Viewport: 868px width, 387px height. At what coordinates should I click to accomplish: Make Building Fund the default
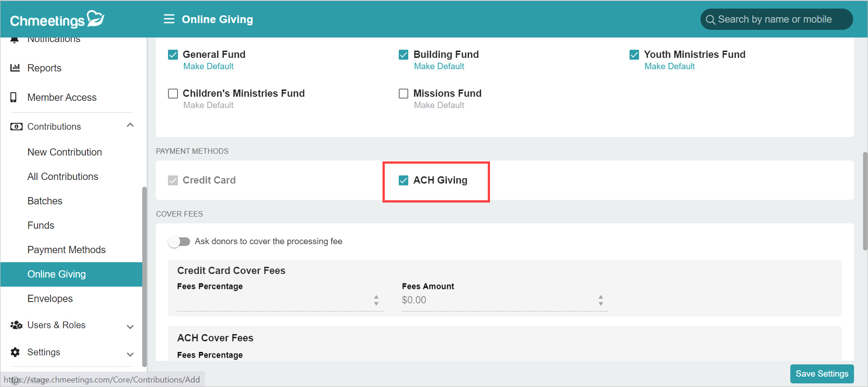tap(439, 66)
